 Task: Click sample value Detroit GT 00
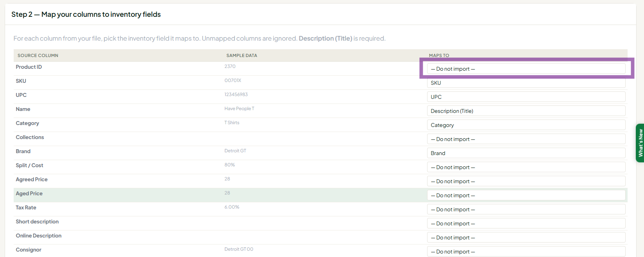pyautogui.click(x=239, y=249)
